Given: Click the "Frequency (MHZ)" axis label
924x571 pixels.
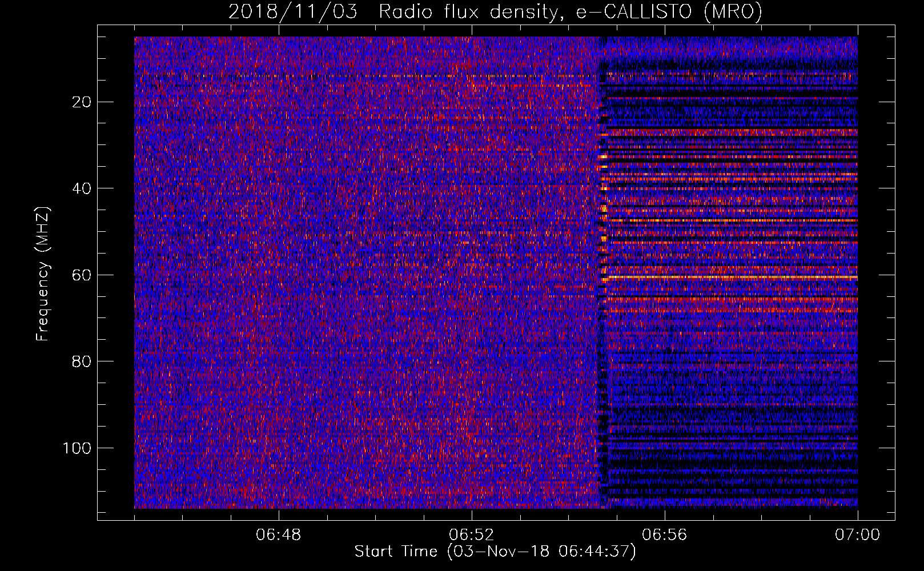Looking at the screenshot, I should point(43,274).
